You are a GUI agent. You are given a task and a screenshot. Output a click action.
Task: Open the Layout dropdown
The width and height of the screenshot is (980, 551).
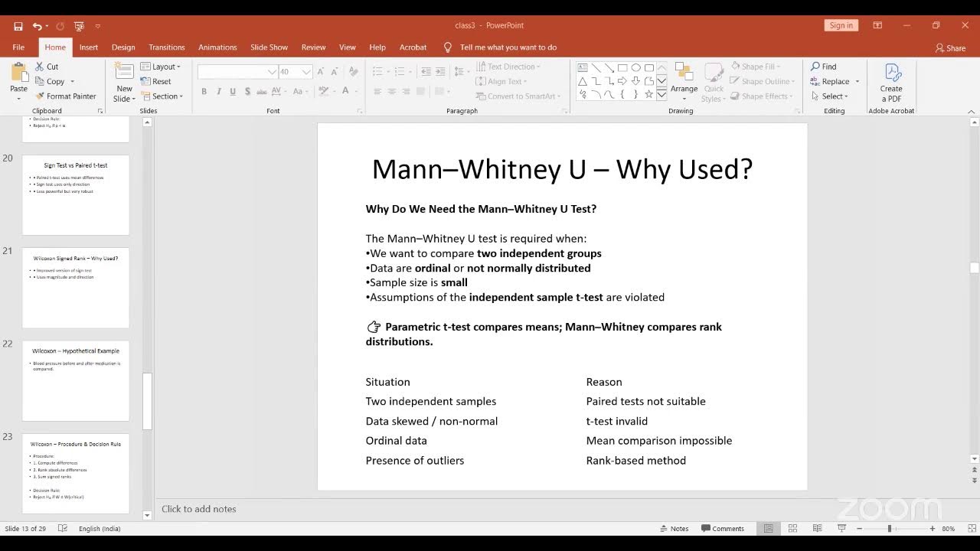[161, 67]
